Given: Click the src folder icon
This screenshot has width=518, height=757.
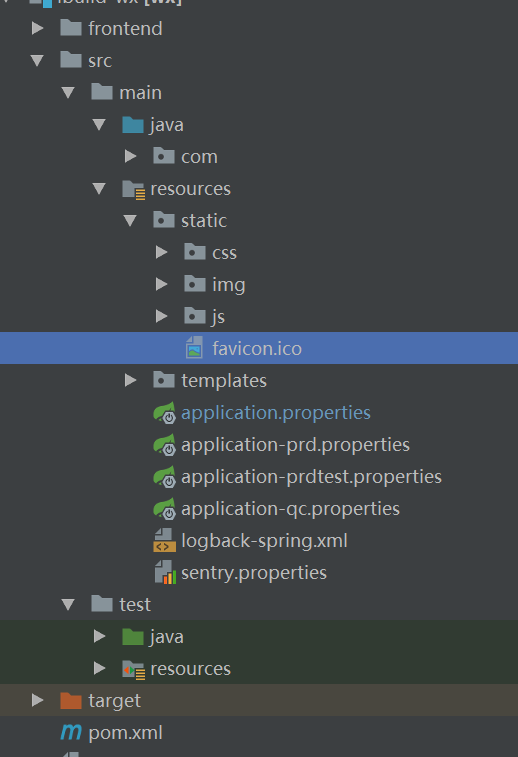Looking at the screenshot, I should pos(71,60).
